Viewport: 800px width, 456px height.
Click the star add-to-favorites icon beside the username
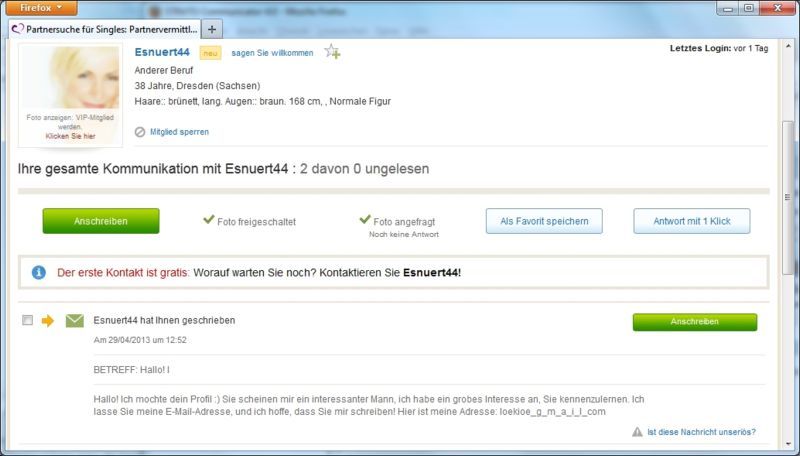332,52
